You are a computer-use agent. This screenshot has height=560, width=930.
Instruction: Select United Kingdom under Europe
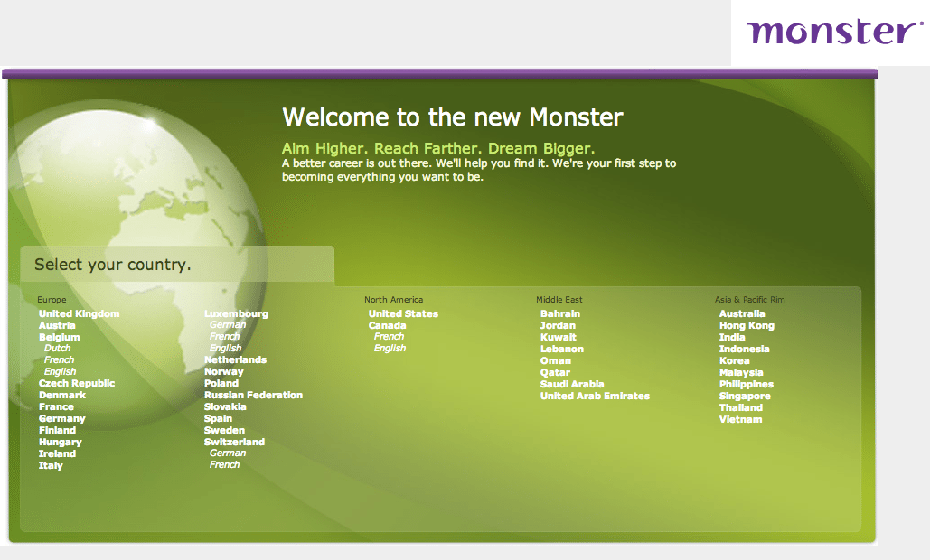pos(79,313)
